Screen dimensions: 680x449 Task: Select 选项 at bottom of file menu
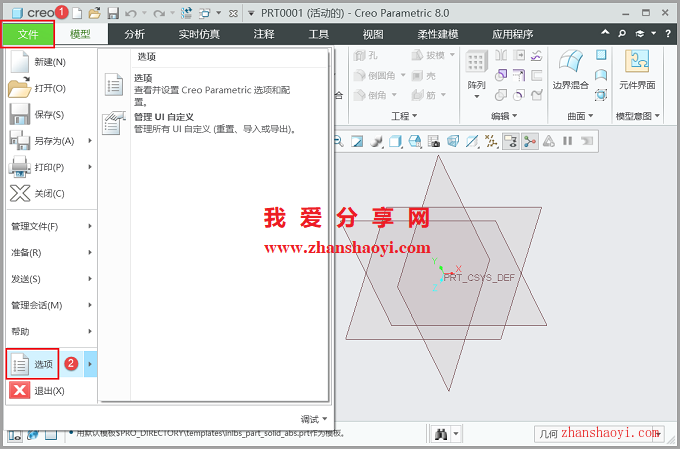[33, 364]
